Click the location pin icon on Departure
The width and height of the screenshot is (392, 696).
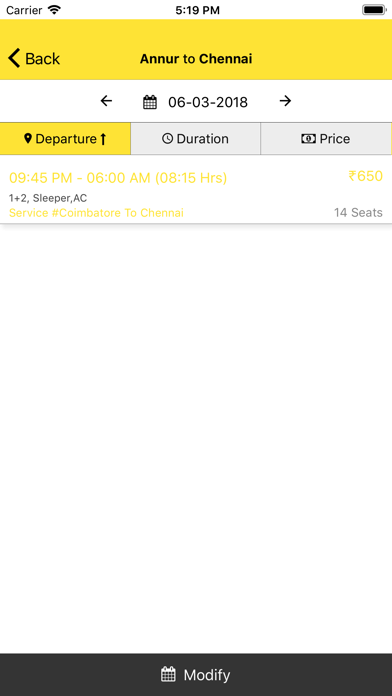click(28, 138)
